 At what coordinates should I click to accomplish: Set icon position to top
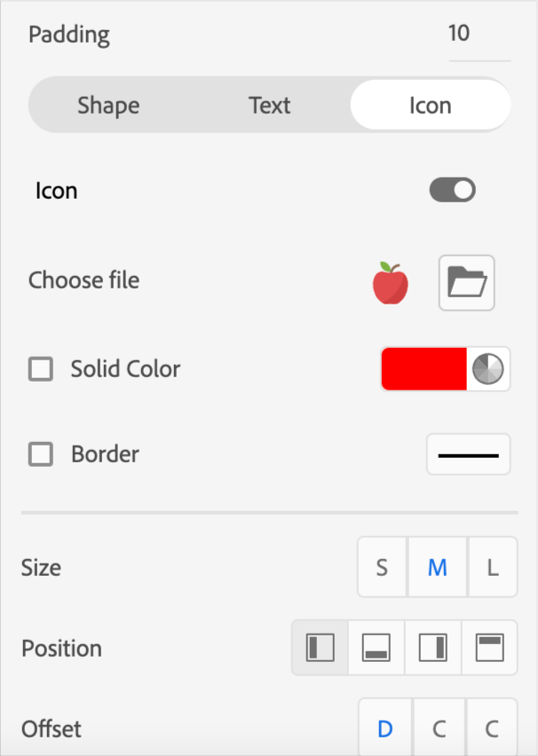[x=489, y=649]
